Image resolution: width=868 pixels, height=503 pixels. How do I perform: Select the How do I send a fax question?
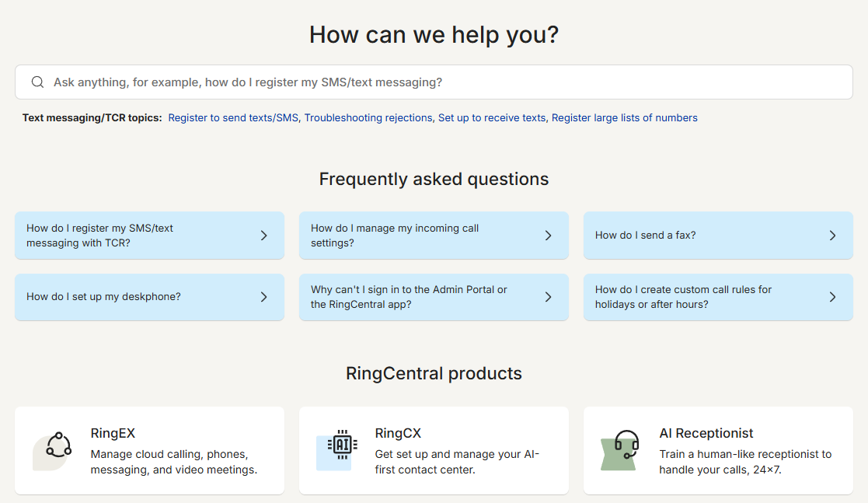point(646,236)
